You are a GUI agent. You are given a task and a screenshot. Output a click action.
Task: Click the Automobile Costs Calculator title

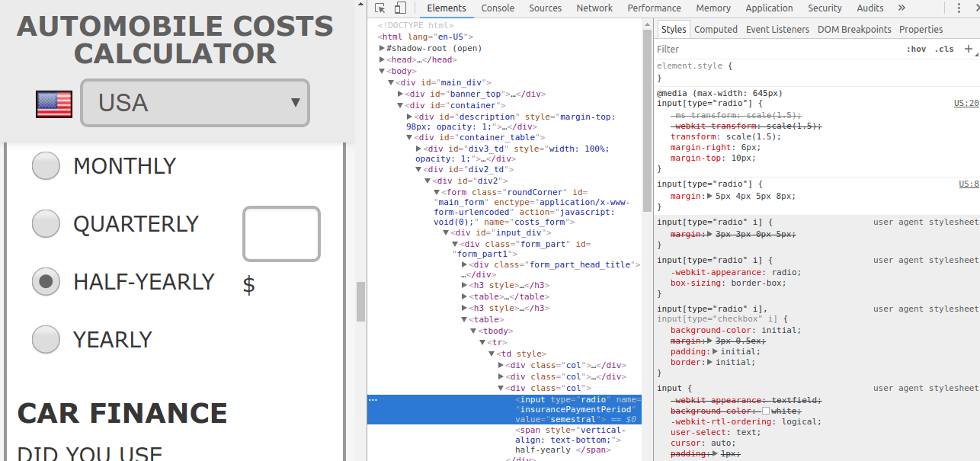click(175, 40)
